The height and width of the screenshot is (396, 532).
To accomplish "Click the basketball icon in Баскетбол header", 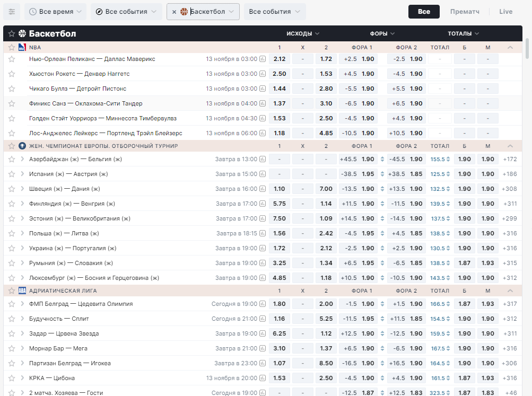I will 22,33.
